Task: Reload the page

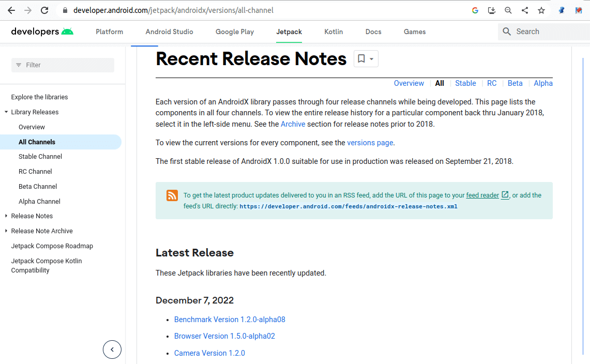Action: (x=44, y=10)
